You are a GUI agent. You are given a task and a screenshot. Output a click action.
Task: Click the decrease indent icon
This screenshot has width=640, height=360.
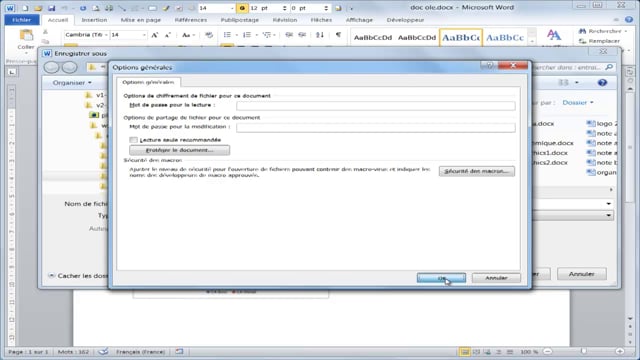point(289,35)
